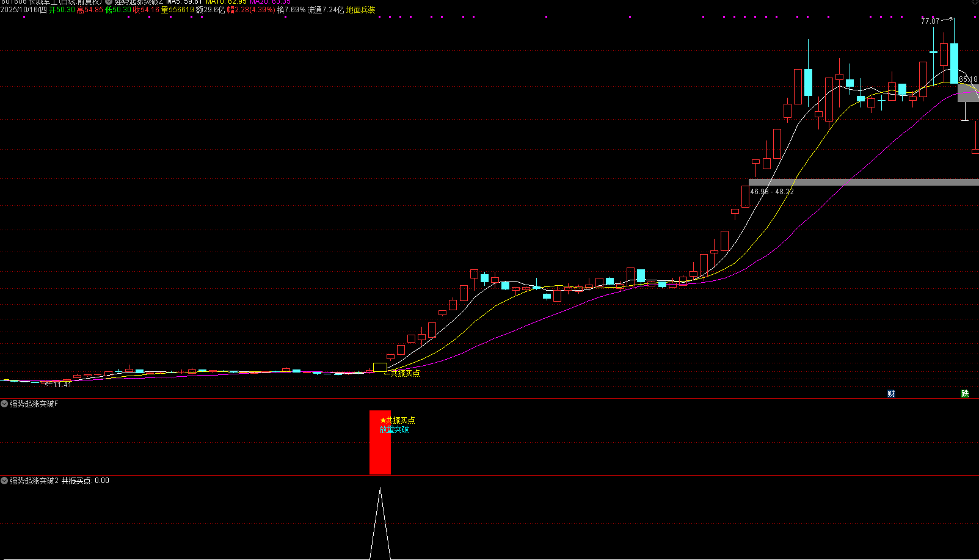Click the 11.41 low price annotation
The width and height of the screenshot is (979, 560).
click(x=62, y=385)
